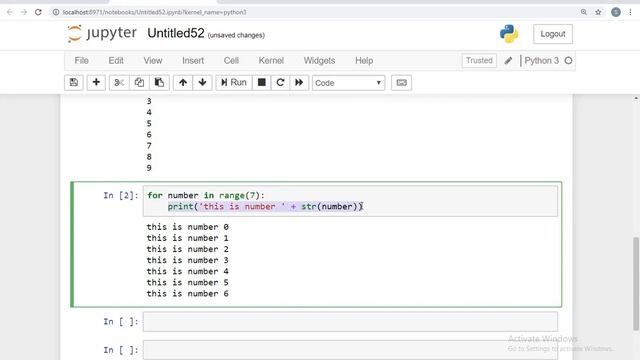Move selected cell up arrow
Screen dimensions: 640x360
coord(183,82)
